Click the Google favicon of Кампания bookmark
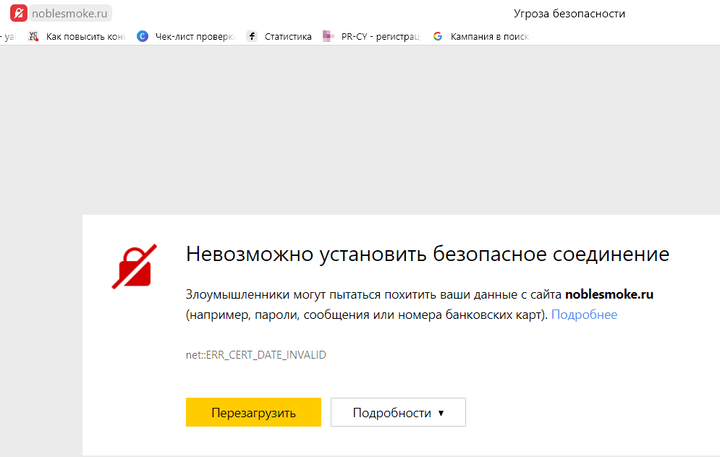Image resolution: width=720 pixels, height=457 pixels. coord(438,36)
